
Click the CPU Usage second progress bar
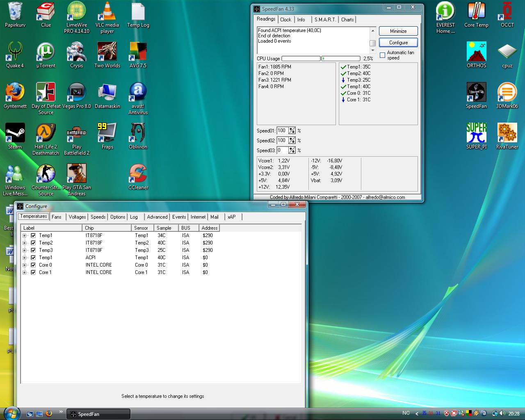click(x=340, y=59)
